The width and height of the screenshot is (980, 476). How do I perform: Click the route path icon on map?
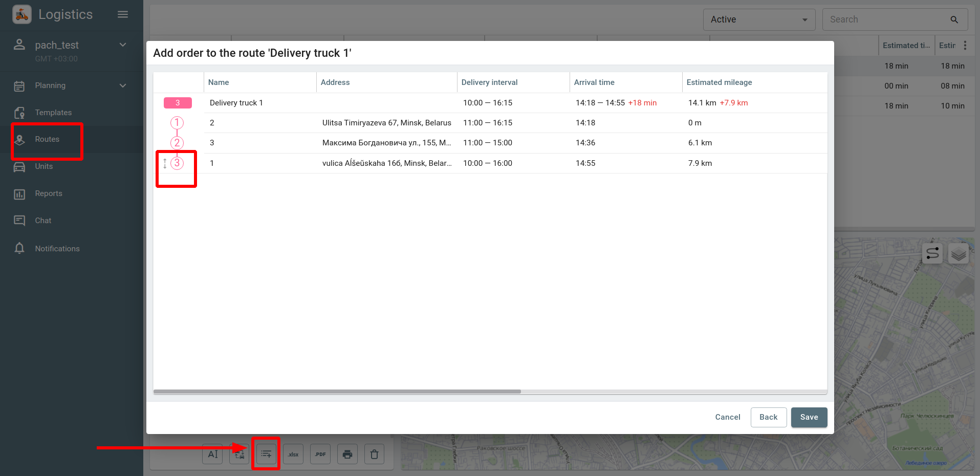[x=932, y=253]
